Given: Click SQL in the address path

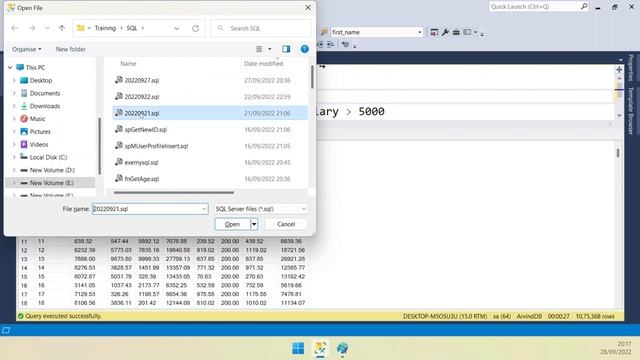Looking at the screenshot, I should coord(131,28).
